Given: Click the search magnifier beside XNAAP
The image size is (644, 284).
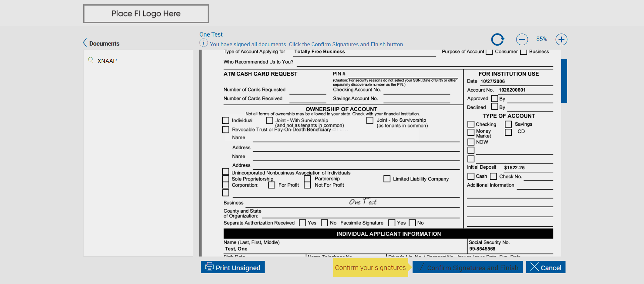Looking at the screenshot, I should [x=91, y=60].
